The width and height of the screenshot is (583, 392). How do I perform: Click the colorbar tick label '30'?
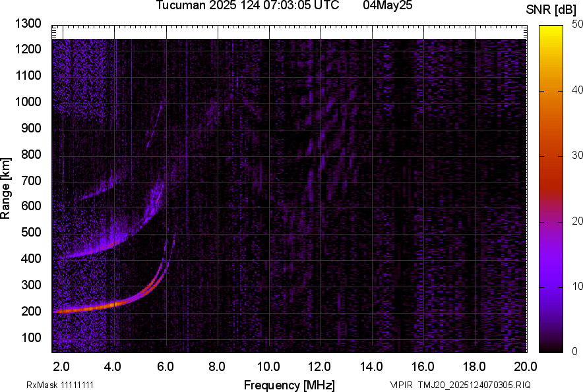point(577,155)
